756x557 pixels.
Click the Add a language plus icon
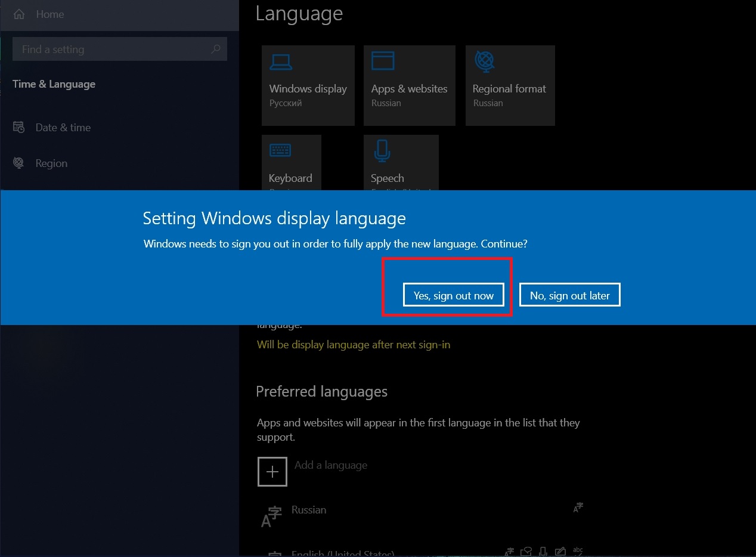(272, 471)
